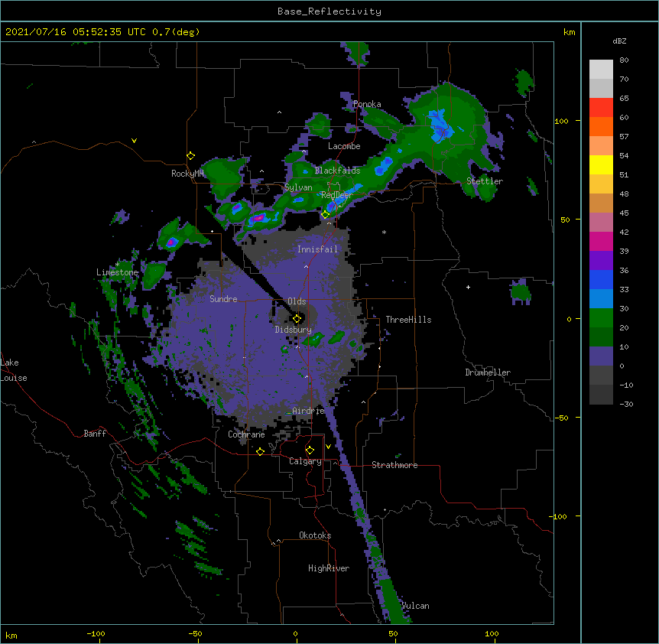Click the white asterisk marker east of Innisfail
The image size is (659, 644).
point(384,232)
